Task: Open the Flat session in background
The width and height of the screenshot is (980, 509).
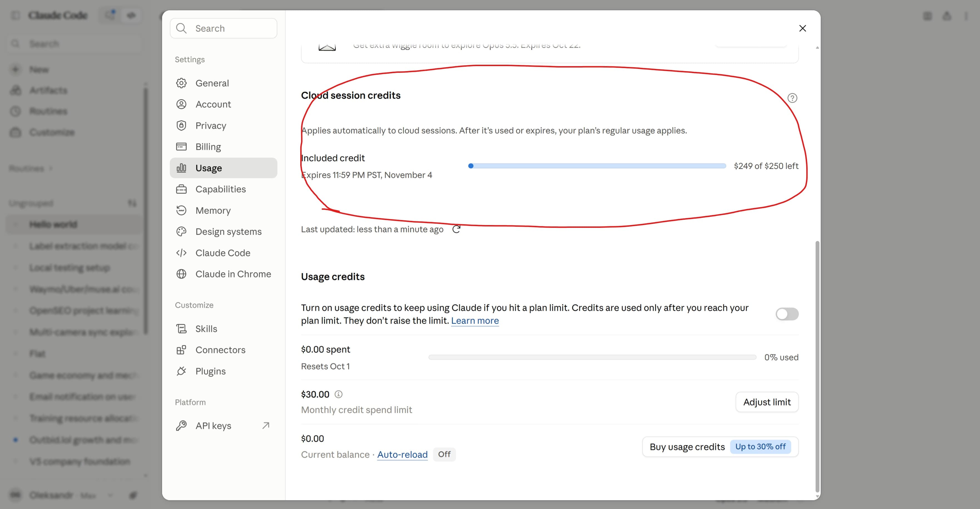Action: click(x=75, y=353)
